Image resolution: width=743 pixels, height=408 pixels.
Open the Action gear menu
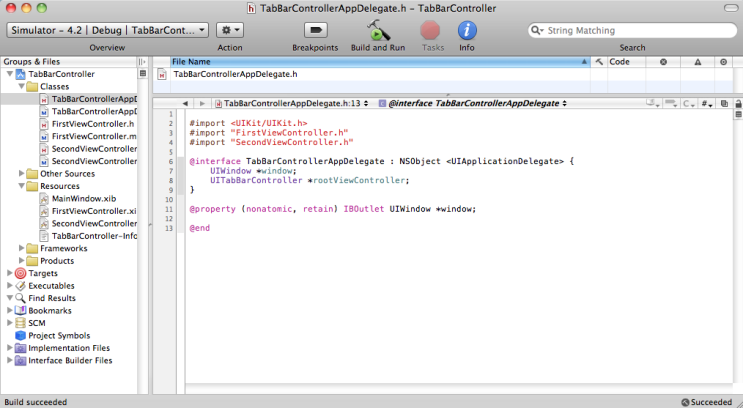[x=230, y=30]
